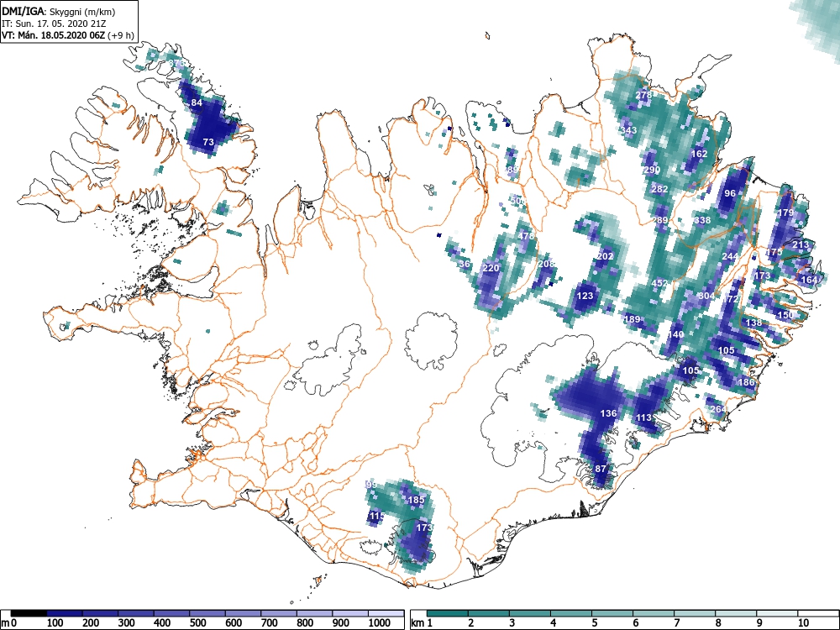This screenshot has height=630, width=840.
Task: Pick the 500–600 m legend swatch
Action: [x=207, y=613]
